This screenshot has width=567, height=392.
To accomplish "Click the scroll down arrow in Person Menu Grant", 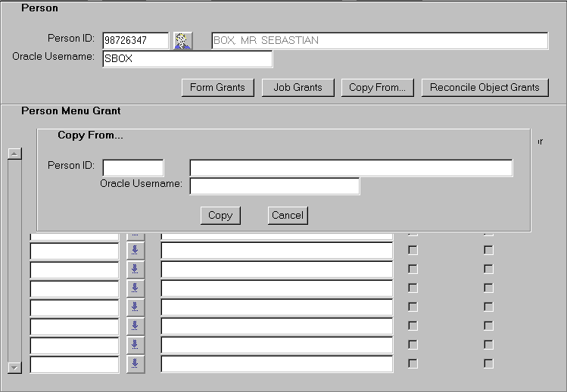I will point(14,367).
